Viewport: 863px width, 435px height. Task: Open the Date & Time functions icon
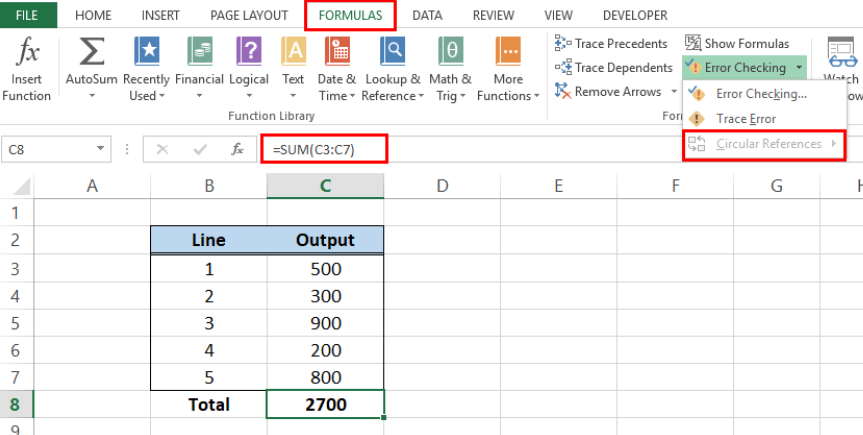point(337,52)
